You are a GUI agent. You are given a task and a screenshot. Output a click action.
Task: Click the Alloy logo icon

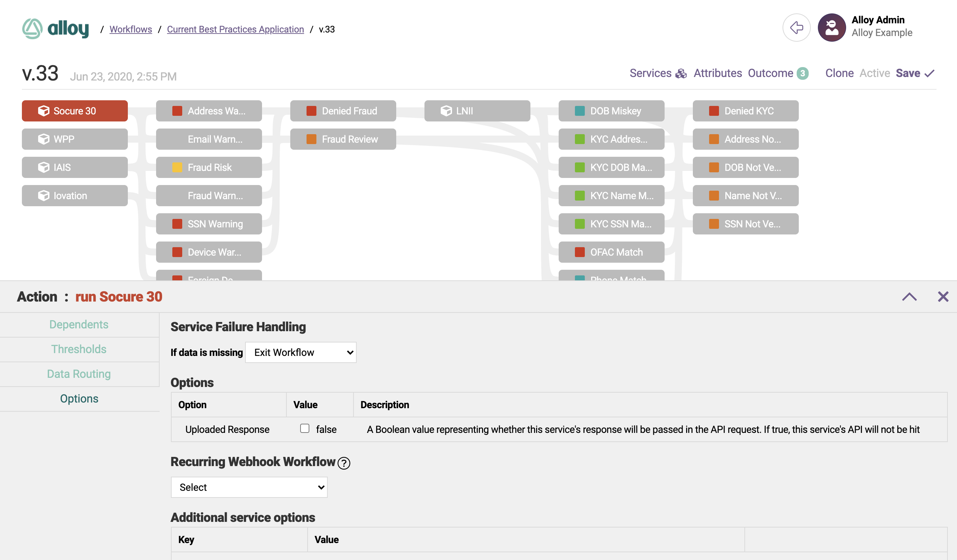(32, 29)
